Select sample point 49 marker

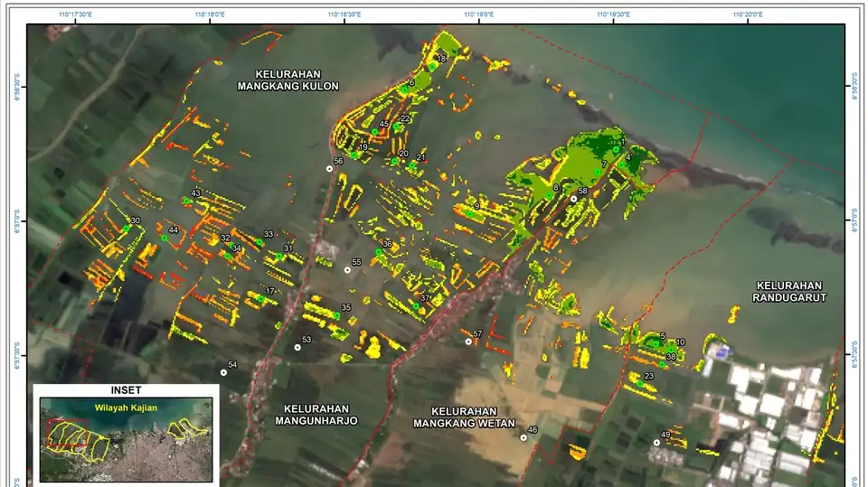click(x=656, y=442)
